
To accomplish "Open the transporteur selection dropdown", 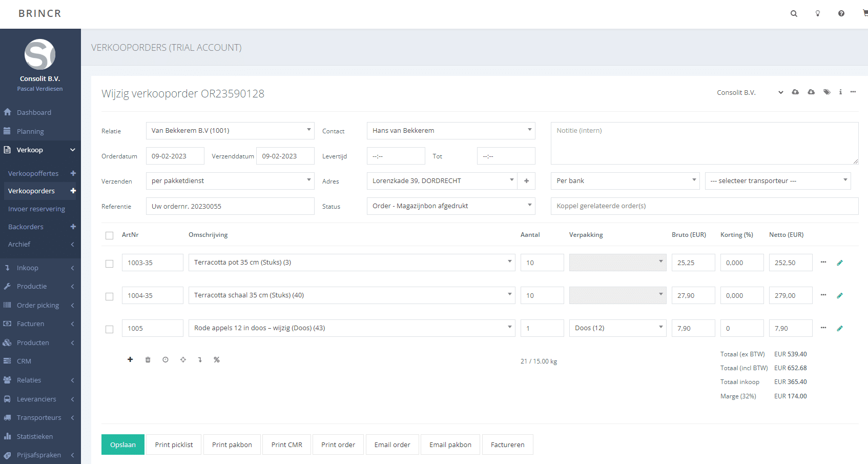I will point(777,181).
